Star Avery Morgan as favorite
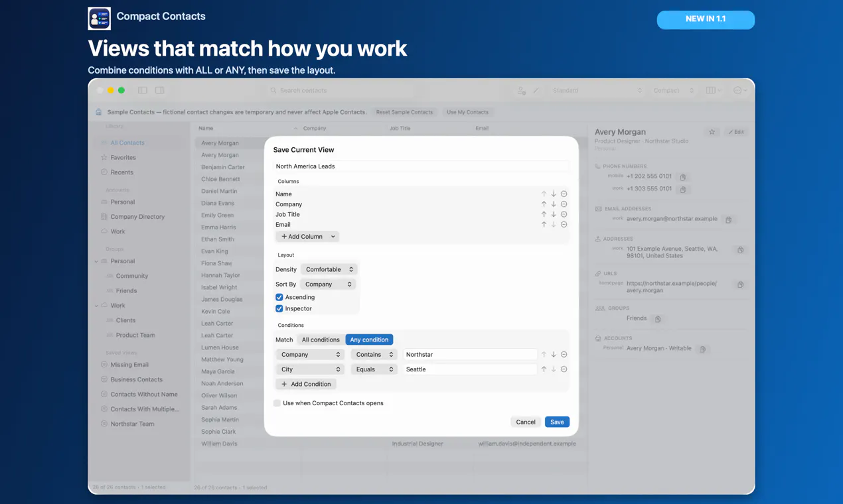Viewport: 843px width, 504px height. [x=712, y=132]
